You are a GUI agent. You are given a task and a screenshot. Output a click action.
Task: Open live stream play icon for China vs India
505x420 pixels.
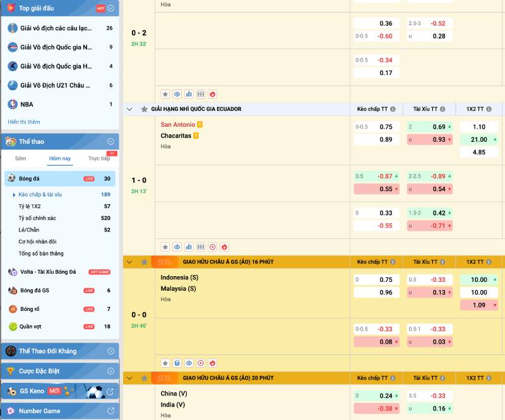pos(201,419)
